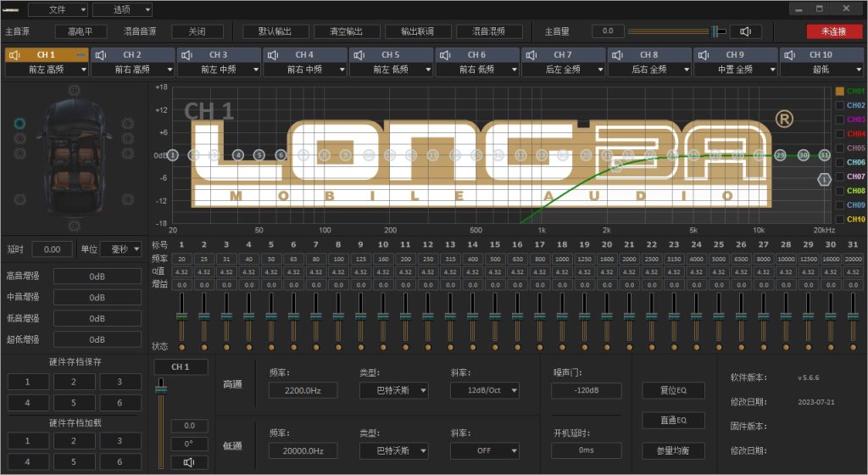Select the front-left tweeter speaker on car diagram
868x475 pixels.
coord(20,123)
